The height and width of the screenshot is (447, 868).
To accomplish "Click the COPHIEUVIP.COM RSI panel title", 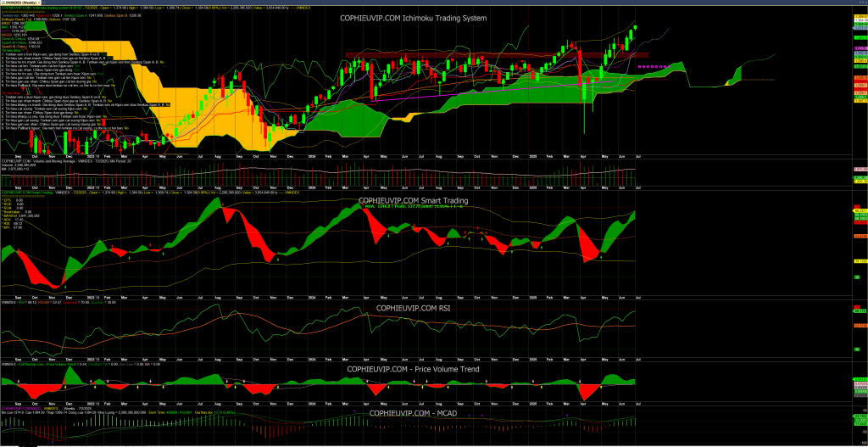I will pyautogui.click(x=413, y=308).
